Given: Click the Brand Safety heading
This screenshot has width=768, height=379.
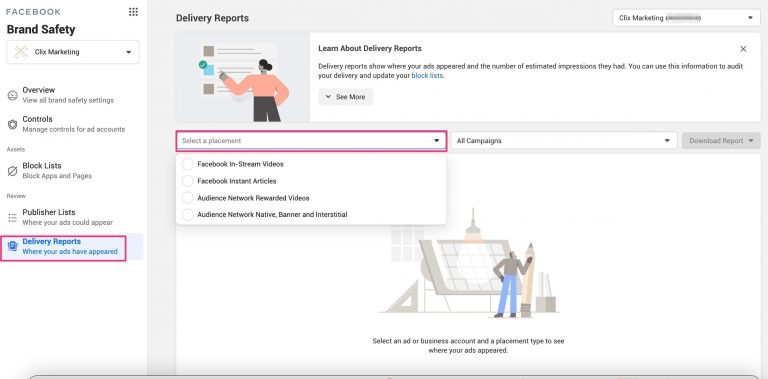Looking at the screenshot, I should (x=41, y=29).
